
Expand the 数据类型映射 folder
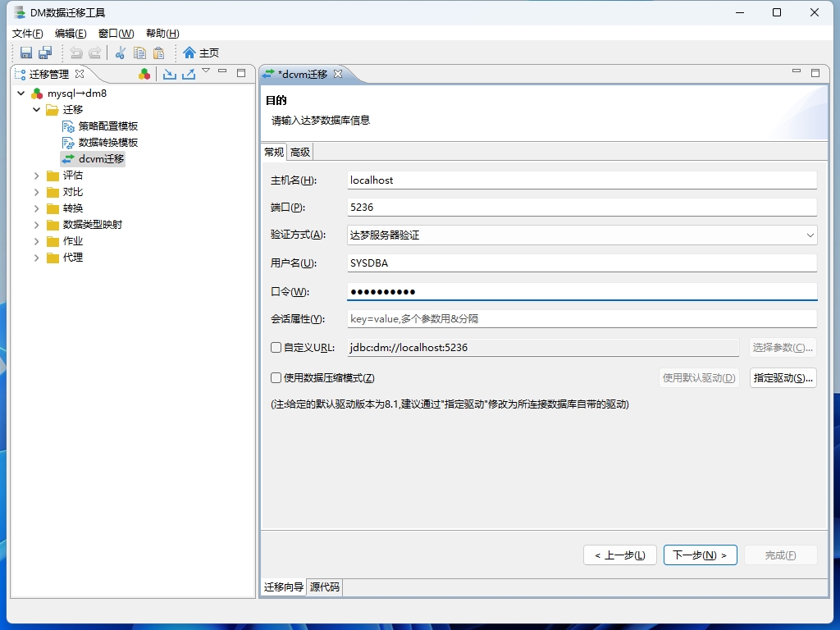[x=36, y=225]
